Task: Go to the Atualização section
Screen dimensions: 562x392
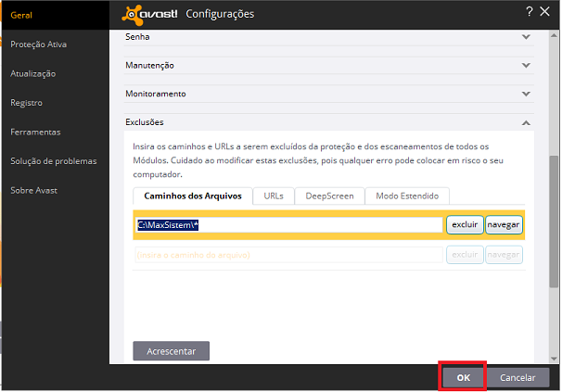Action: tap(33, 73)
